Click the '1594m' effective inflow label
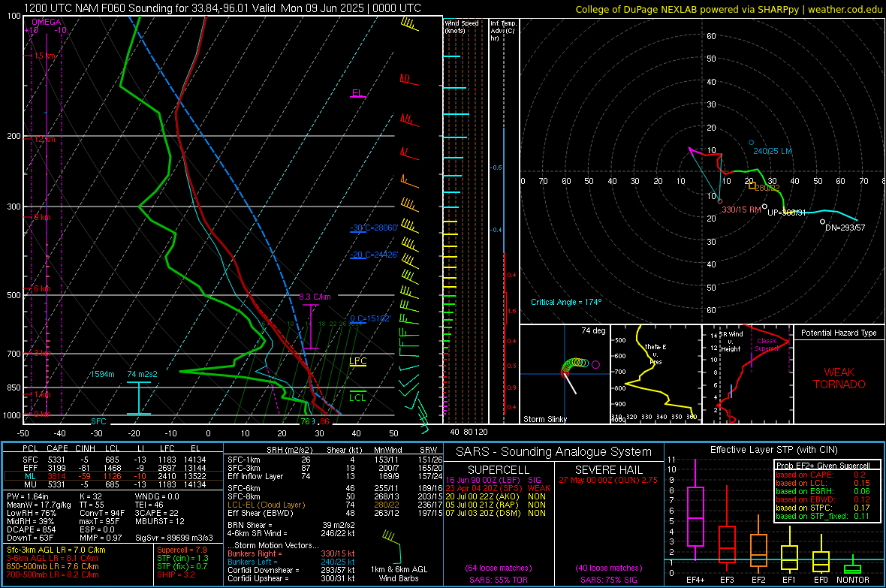Viewport: 886px width, 588px height. 102,374
